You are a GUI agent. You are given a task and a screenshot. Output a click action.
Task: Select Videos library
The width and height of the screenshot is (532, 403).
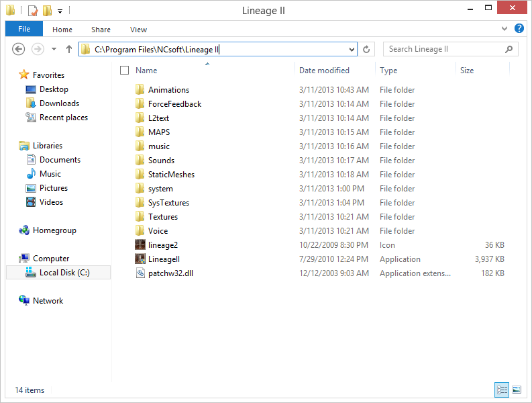pos(51,202)
